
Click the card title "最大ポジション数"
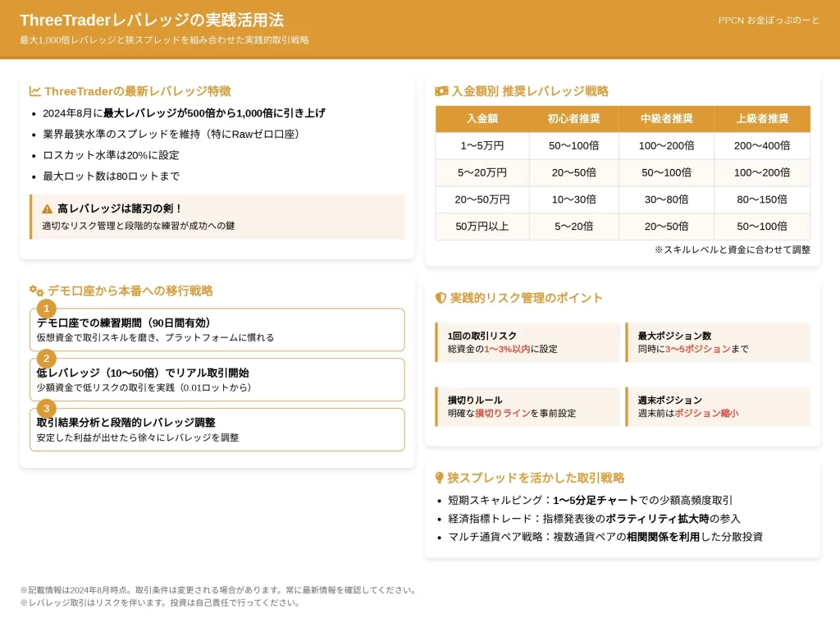(674, 336)
